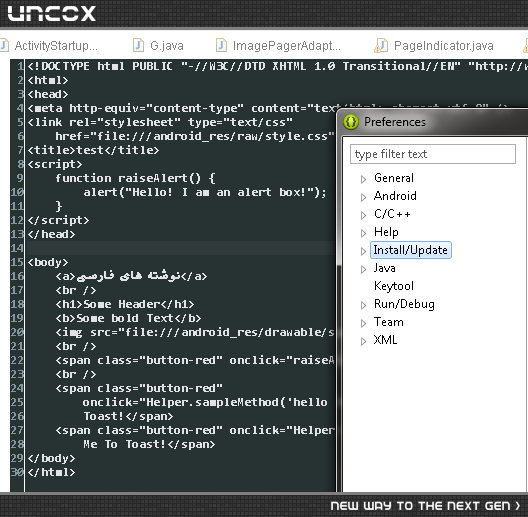Viewport: 528px width, 517px height.
Task: Click the Uncox logo
Action: pyautogui.click(x=52, y=13)
